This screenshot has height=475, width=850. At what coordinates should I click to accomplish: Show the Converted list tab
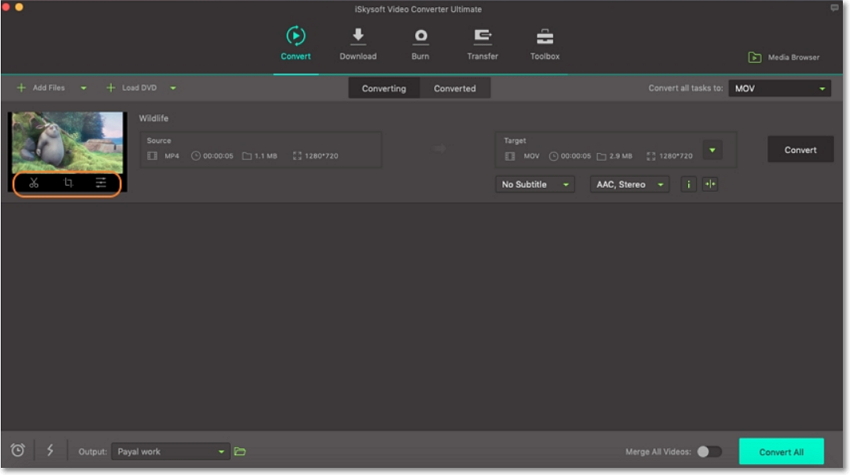pyautogui.click(x=454, y=88)
